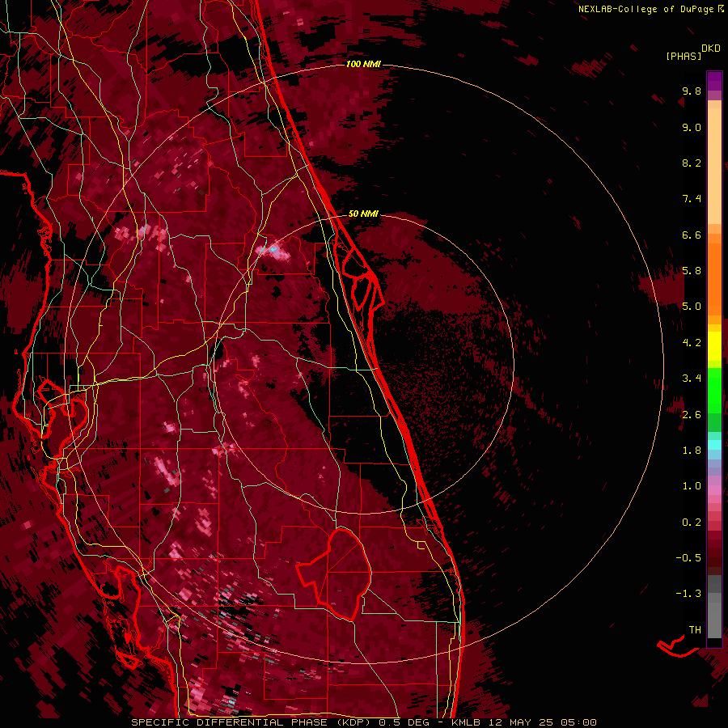Viewport: 728px width, 728px height.
Task: Click the [PHAS] units label
Action: 684,57
